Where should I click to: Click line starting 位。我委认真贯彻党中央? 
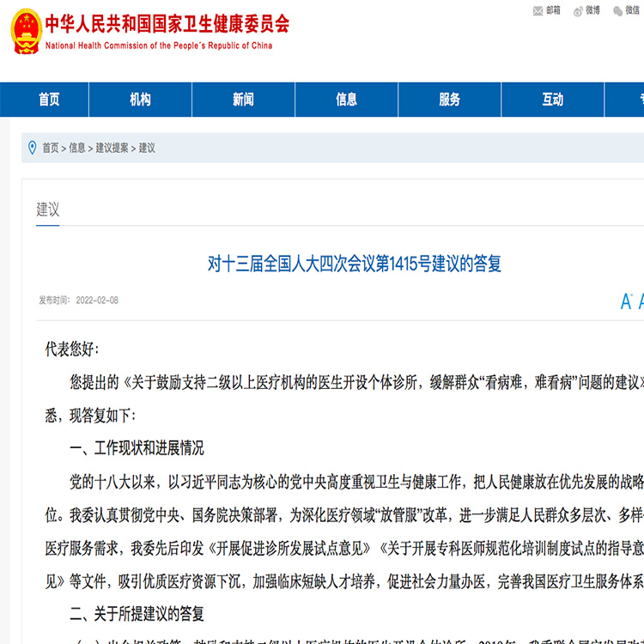tap(344, 515)
